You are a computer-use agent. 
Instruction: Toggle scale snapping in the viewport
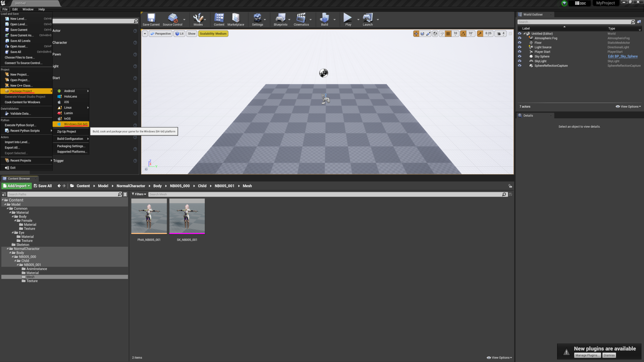tap(480, 34)
